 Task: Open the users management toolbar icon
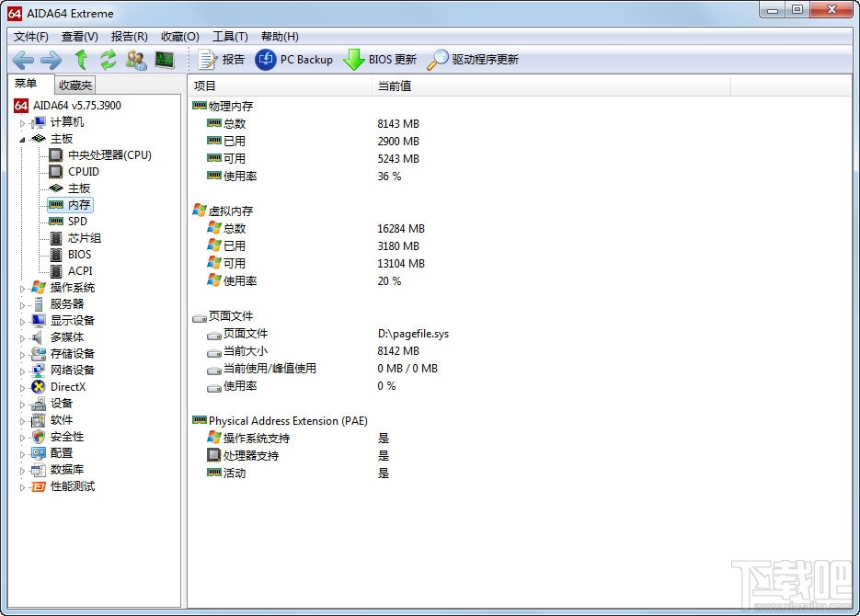[136, 59]
